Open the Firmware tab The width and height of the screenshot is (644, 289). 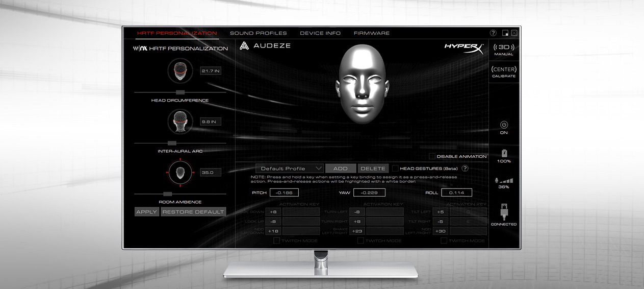pyautogui.click(x=372, y=33)
